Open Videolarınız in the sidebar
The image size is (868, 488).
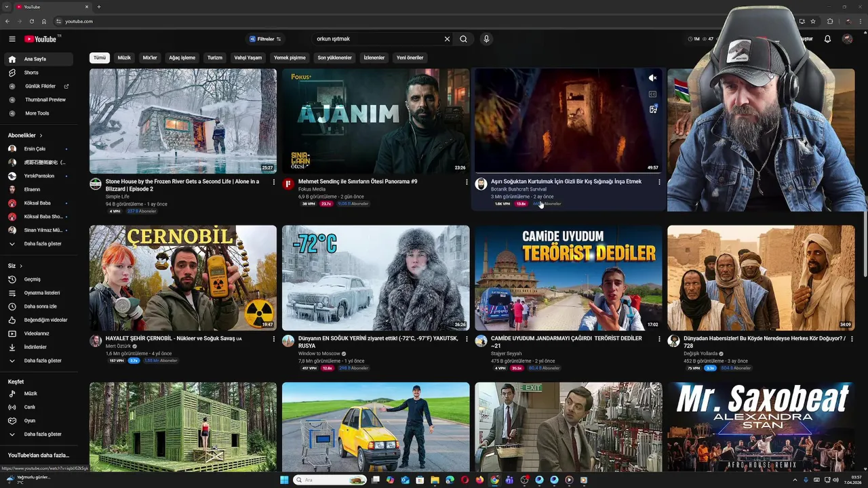(37, 333)
